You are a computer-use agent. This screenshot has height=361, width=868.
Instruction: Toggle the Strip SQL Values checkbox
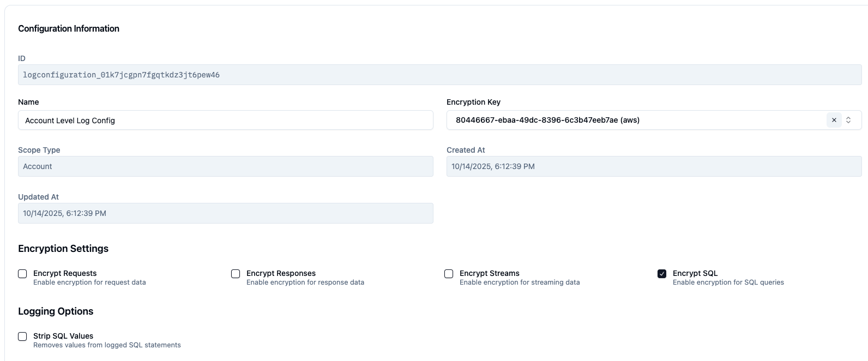[22, 336]
